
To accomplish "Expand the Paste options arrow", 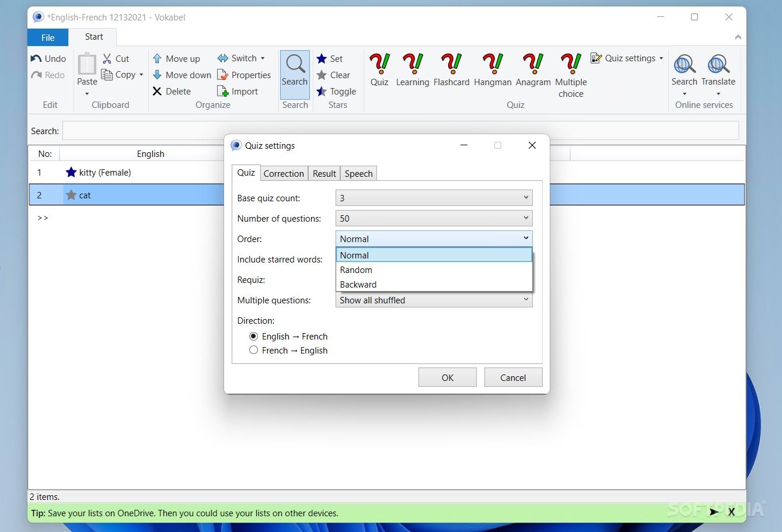I will click(87, 94).
